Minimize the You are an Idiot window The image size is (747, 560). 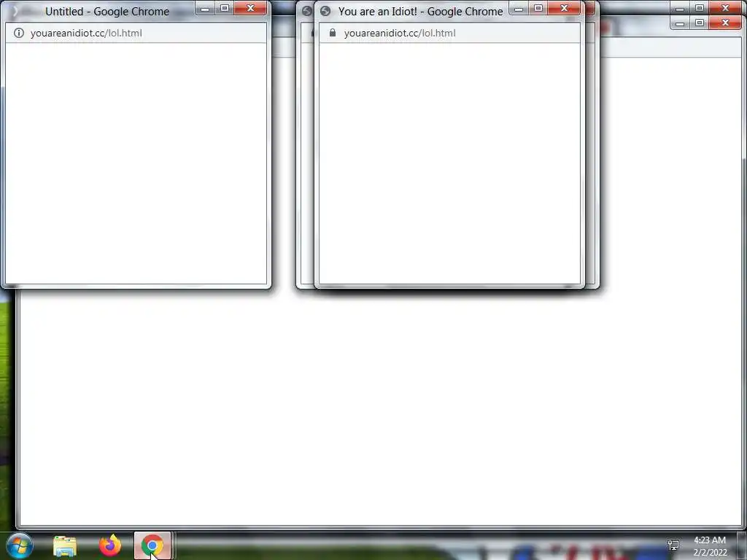pyautogui.click(x=519, y=8)
